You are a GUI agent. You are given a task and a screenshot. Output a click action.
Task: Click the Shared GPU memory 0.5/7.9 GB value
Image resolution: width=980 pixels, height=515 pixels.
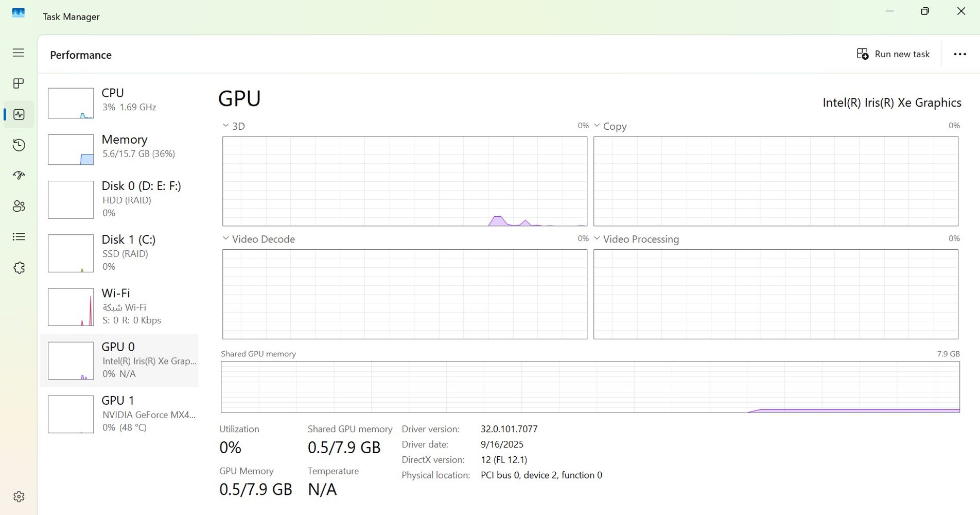[344, 448]
